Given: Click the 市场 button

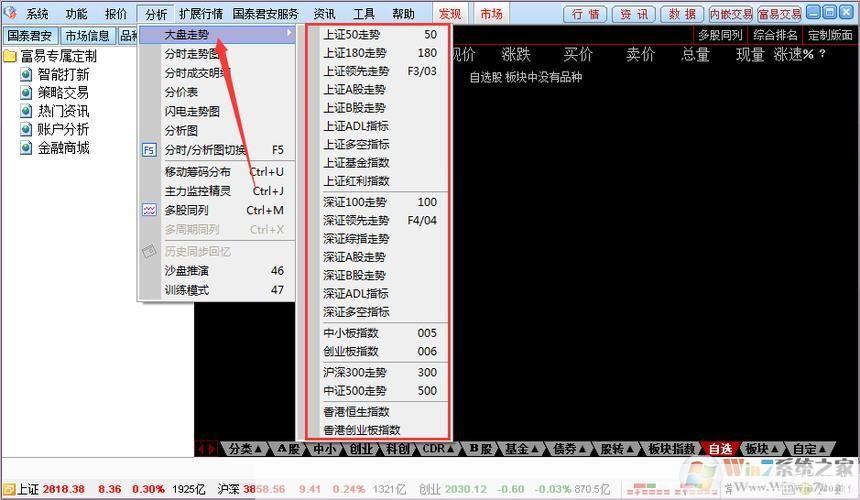Looking at the screenshot, I should tap(491, 14).
